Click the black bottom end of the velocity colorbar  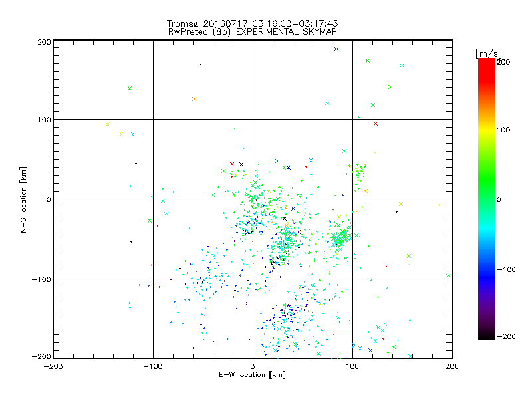point(487,334)
